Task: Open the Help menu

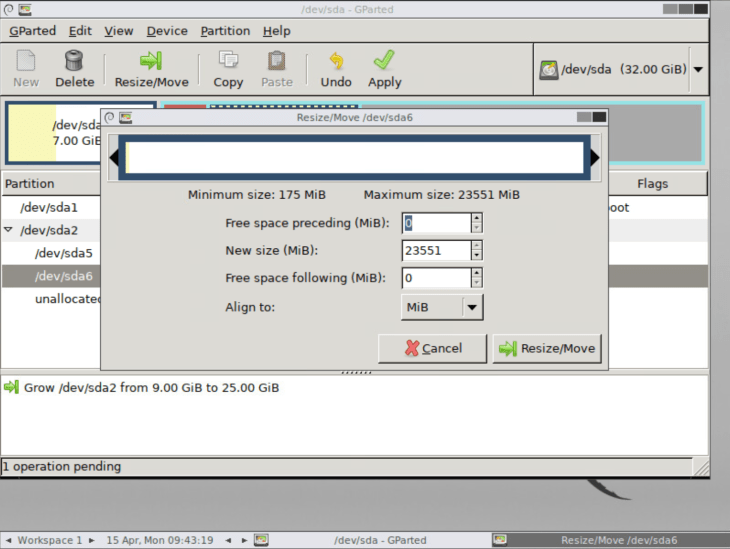Action: (277, 31)
